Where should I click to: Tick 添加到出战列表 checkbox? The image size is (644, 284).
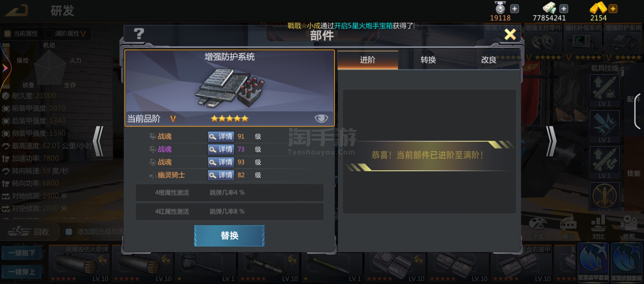point(69,232)
